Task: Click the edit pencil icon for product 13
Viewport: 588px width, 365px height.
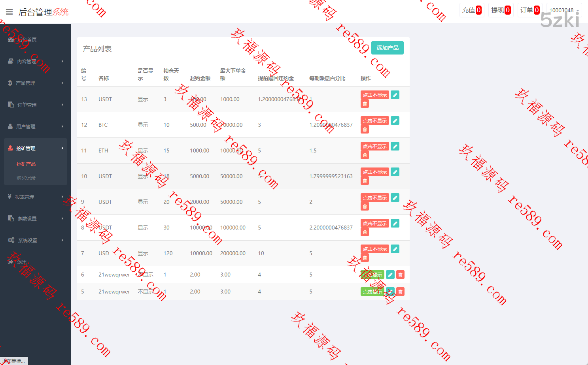Action: 395,95
